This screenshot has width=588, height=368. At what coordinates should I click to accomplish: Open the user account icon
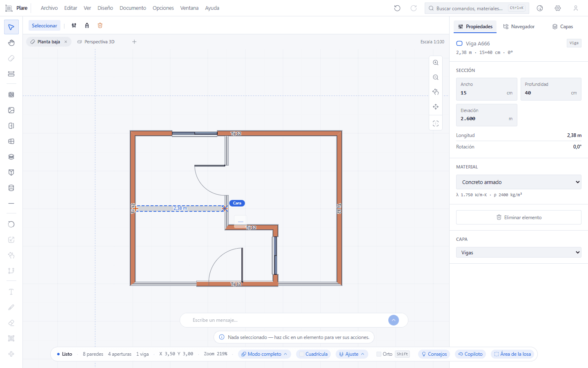pos(576,8)
